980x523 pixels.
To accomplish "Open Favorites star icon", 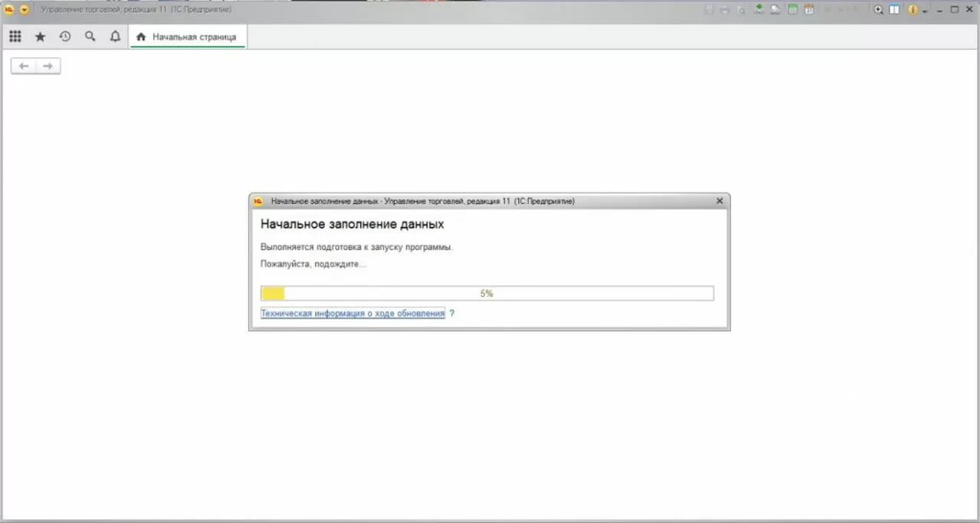I will click(40, 36).
